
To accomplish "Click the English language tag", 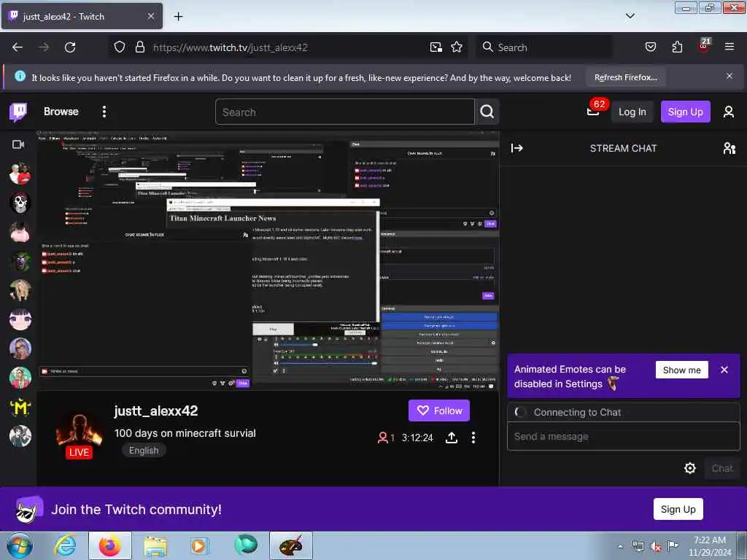I will pos(144,451).
